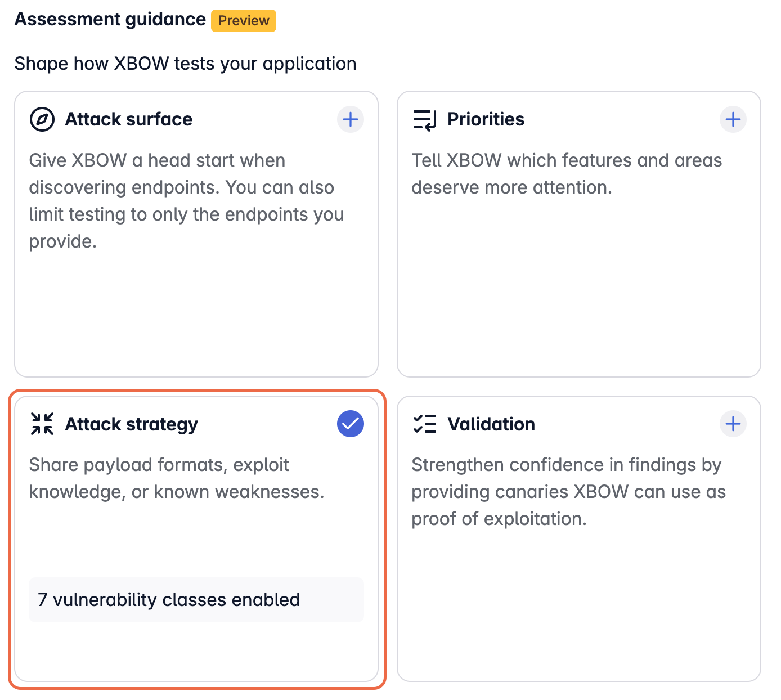Click the plus icon on Attack surface card

point(350,119)
